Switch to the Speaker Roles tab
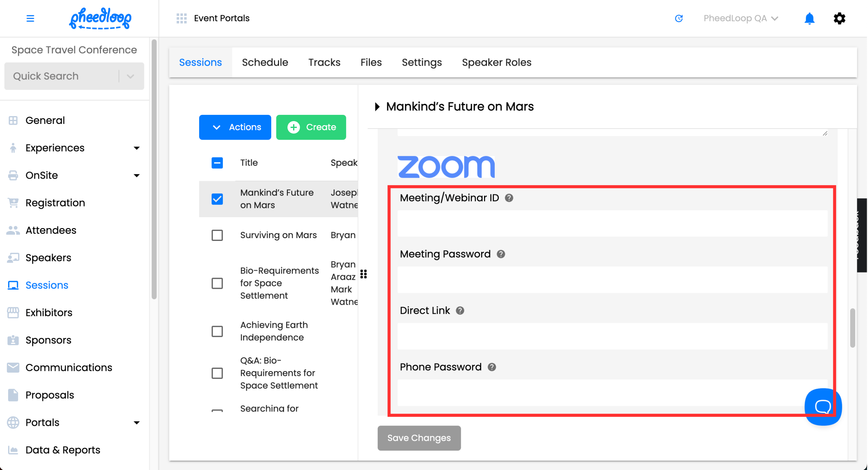Image resolution: width=868 pixels, height=470 pixels. (496, 62)
